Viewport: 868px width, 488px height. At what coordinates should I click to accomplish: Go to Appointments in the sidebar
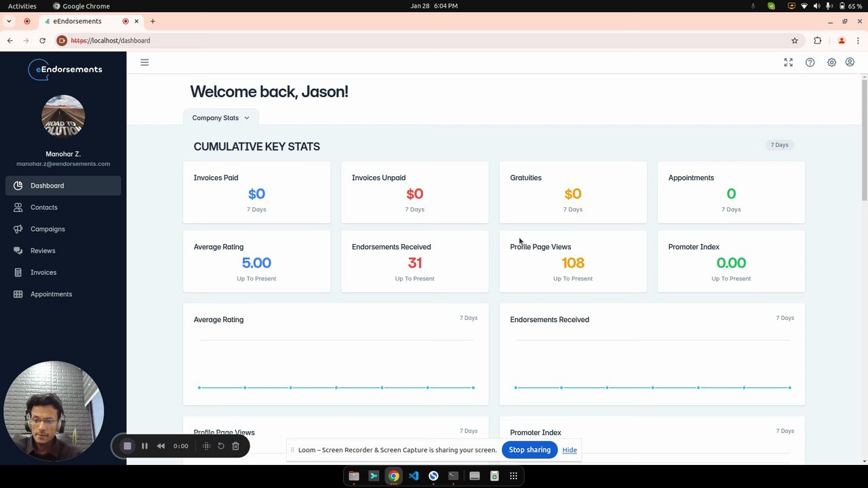point(63,294)
